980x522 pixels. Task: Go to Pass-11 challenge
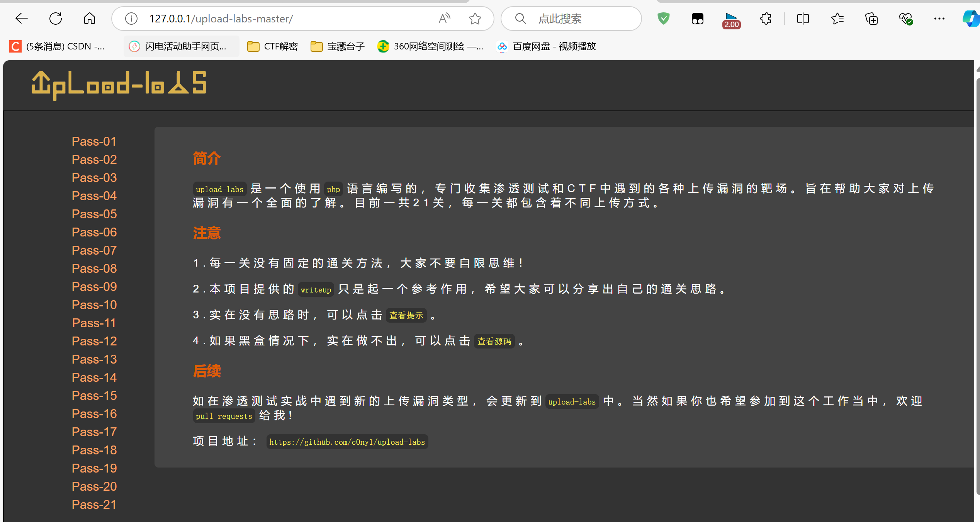click(x=94, y=323)
